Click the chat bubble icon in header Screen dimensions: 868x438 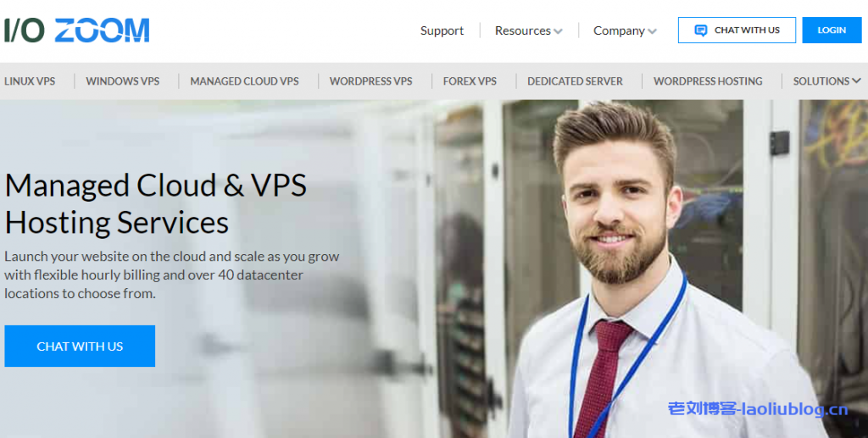click(701, 30)
